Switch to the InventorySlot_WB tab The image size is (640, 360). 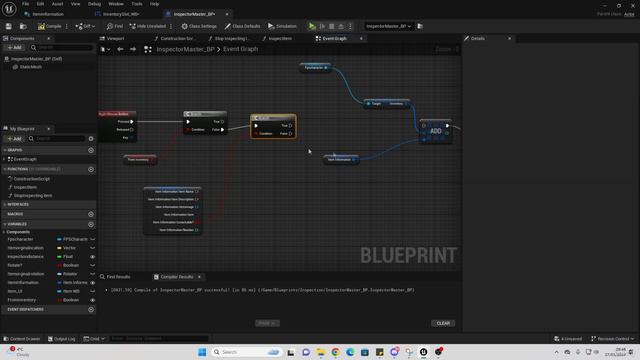tap(121, 14)
